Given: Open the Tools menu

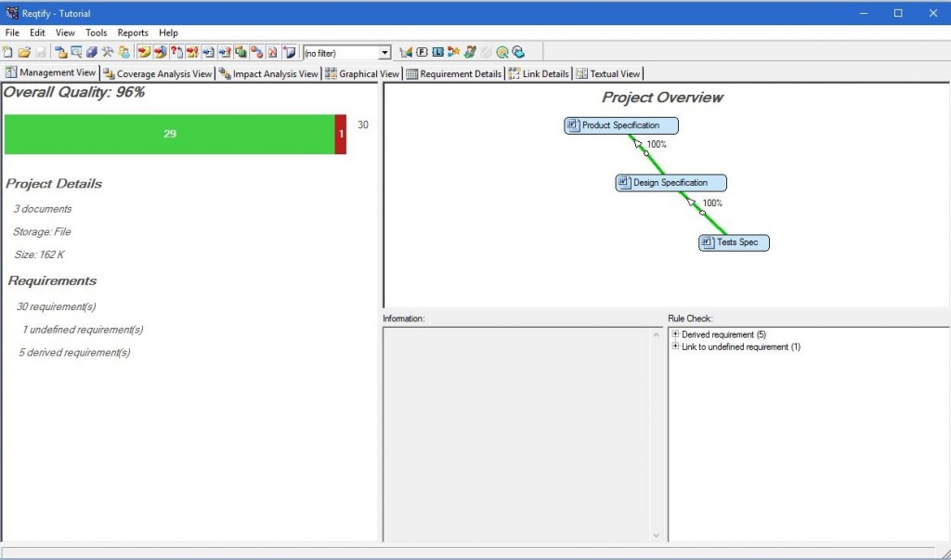Looking at the screenshot, I should coord(96,33).
